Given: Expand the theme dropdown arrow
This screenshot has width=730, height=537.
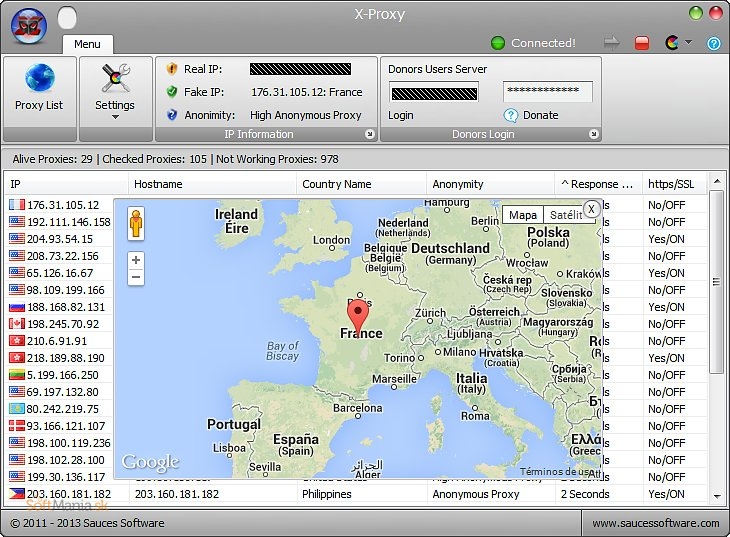Looking at the screenshot, I should coord(688,42).
